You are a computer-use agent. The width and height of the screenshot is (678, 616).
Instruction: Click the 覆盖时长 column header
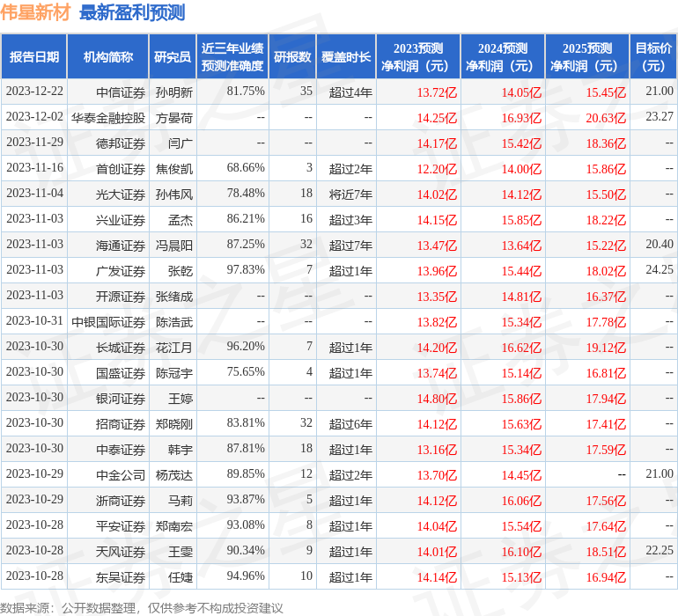coord(346,56)
